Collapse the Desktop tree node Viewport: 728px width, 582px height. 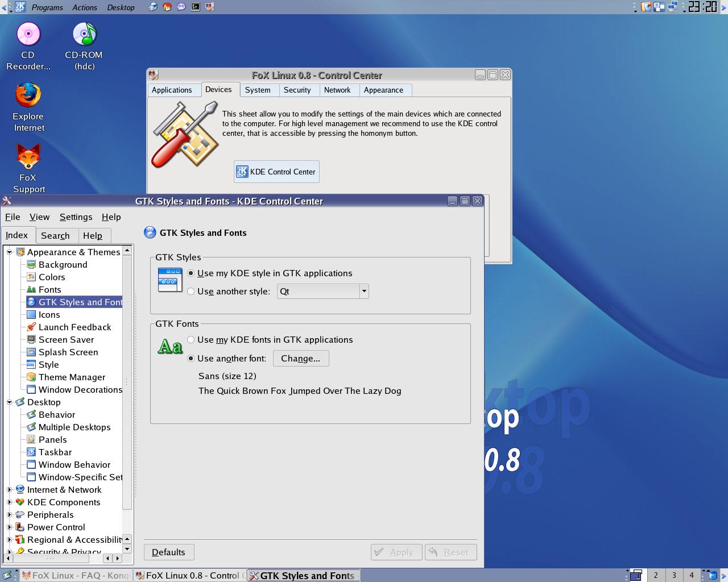point(10,402)
